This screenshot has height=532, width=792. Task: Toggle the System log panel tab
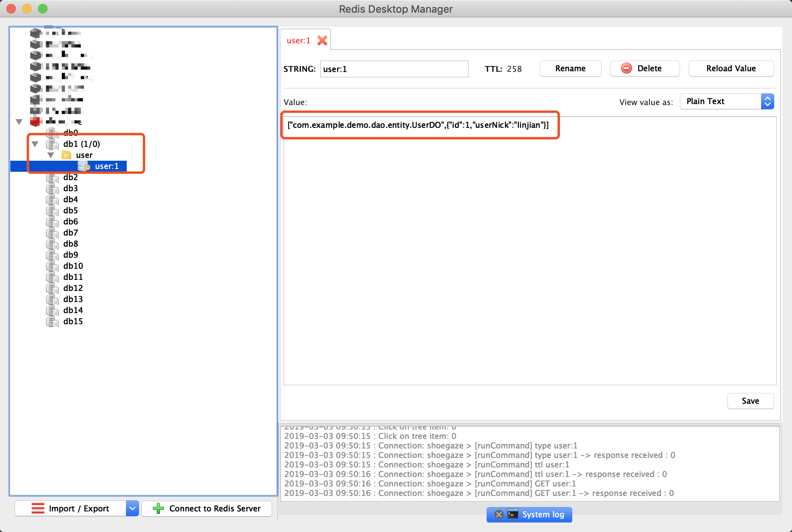click(x=529, y=515)
